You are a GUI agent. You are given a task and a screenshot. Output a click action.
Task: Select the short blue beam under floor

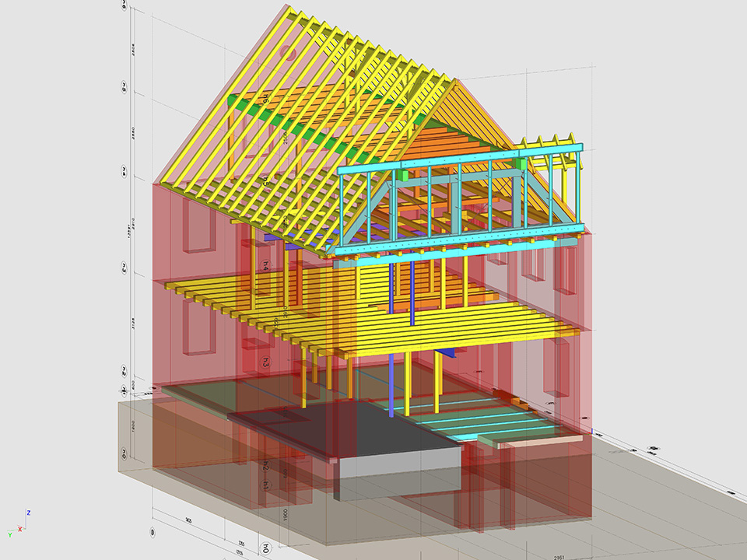[445, 353]
